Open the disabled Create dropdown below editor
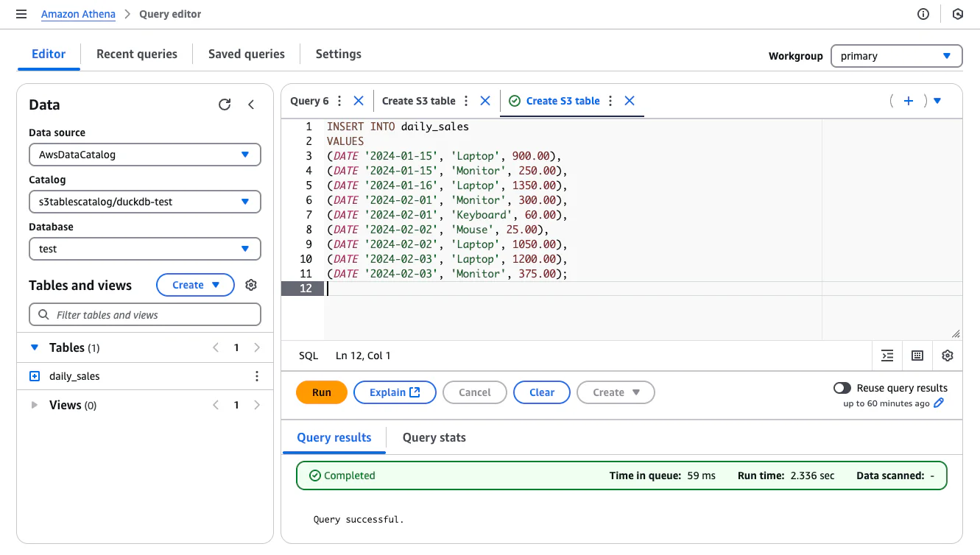Screen dimensions: 980x555 pos(616,392)
